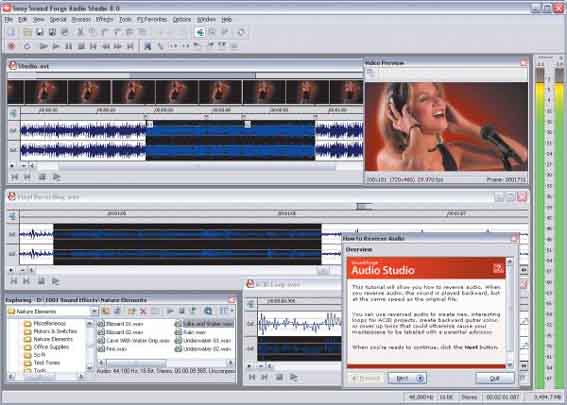Click the Save As toolbar icon

52,33
